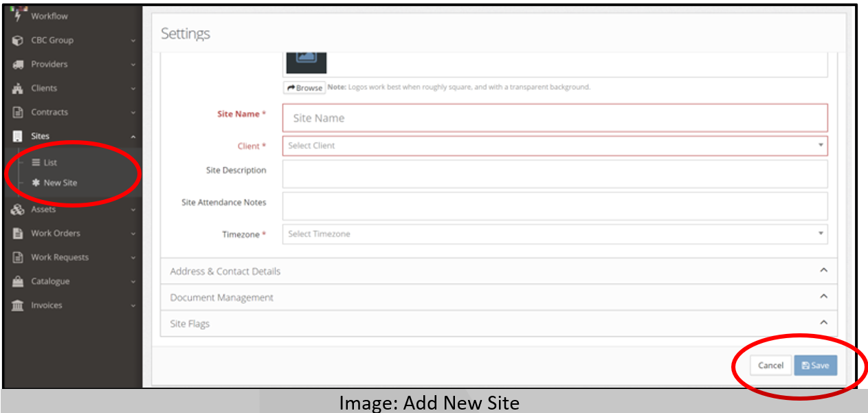This screenshot has width=868, height=413.
Task: Browse for a logo file
Action: pos(304,88)
